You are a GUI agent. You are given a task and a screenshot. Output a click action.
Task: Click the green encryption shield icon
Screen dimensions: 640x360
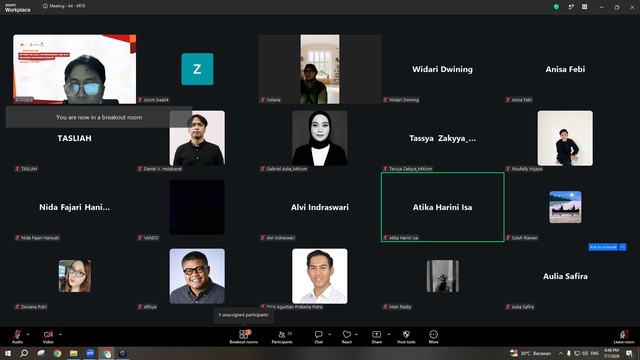[556, 7]
